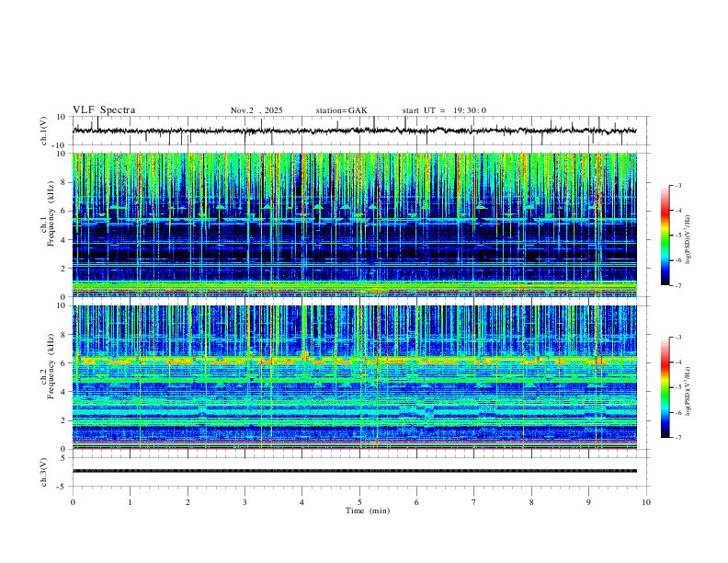Click the ch.2 spectrogram color bar
The width and height of the screenshot is (728, 563).
[x=665, y=387]
